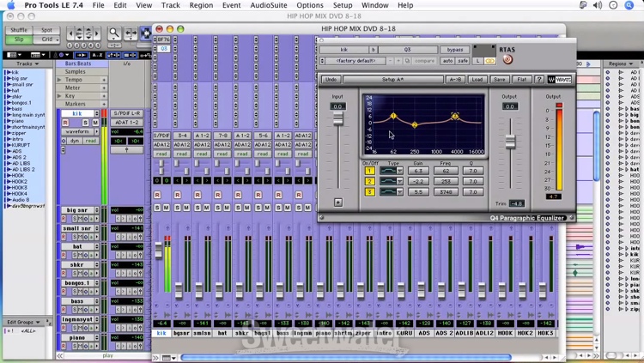This screenshot has width=644, height=363.
Task: Click the question mark help button
Action: [539, 79]
